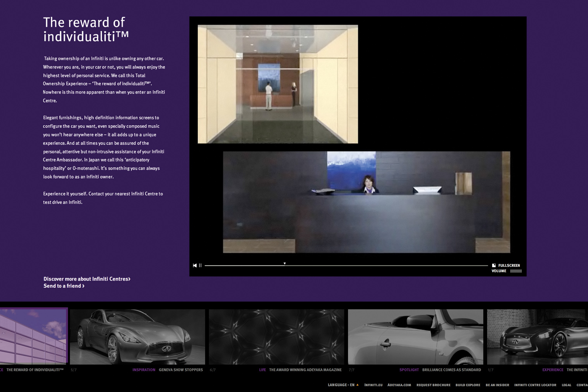Click Be An Insider footer link
This screenshot has height=392, width=588.
coord(497,385)
